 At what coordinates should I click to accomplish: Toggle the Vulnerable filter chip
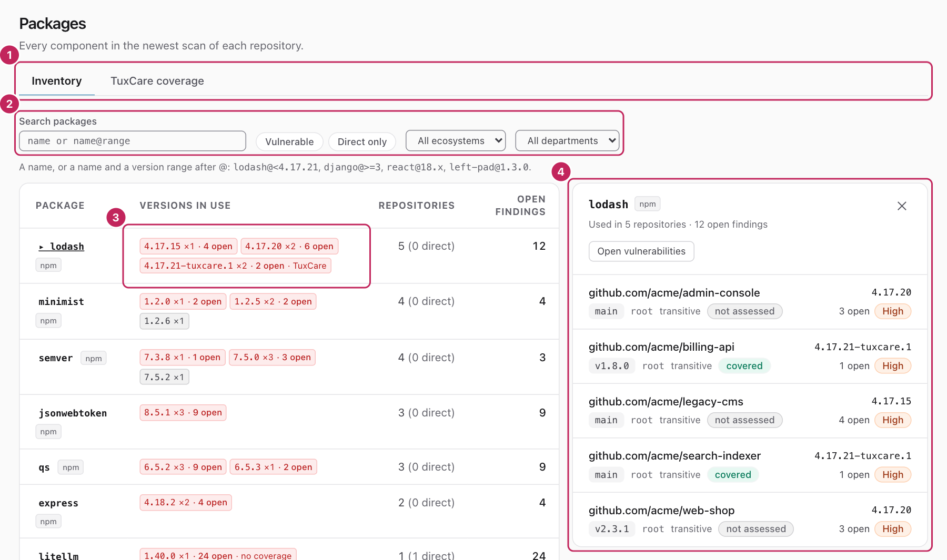click(x=289, y=141)
